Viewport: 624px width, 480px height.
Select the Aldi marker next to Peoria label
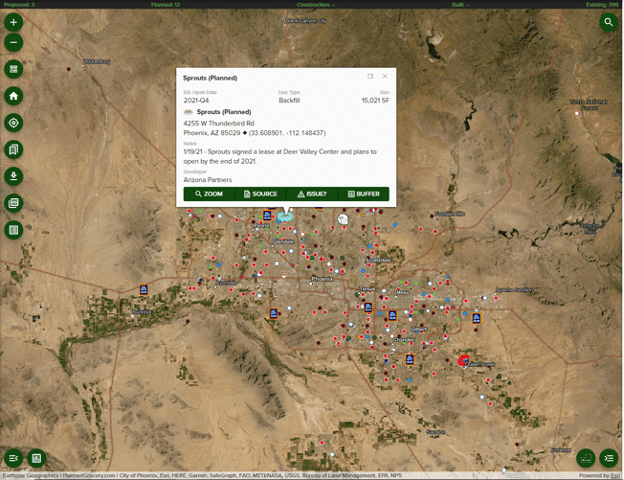(x=267, y=216)
